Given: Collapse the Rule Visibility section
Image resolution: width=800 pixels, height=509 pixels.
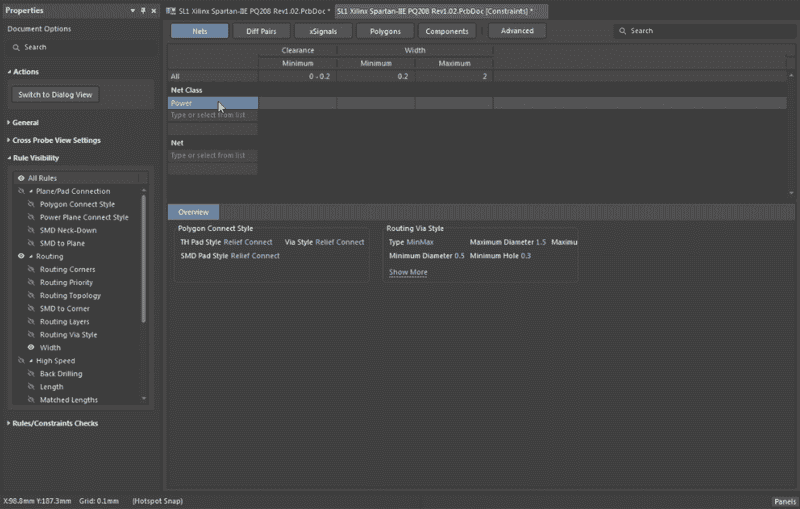Looking at the screenshot, I should click(9, 158).
